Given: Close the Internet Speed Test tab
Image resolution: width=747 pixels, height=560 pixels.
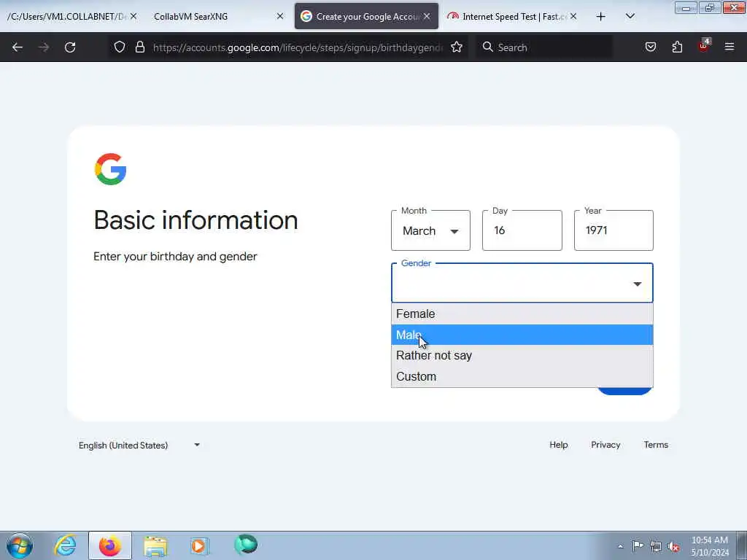Looking at the screenshot, I should pyautogui.click(x=573, y=16).
